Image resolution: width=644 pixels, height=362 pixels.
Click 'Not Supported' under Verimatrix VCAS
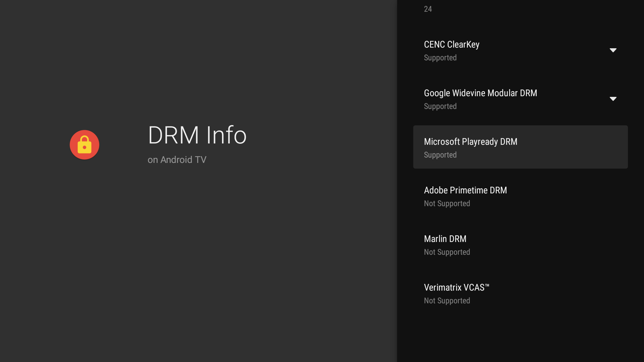pyautogui.click(x=447, y=301)
